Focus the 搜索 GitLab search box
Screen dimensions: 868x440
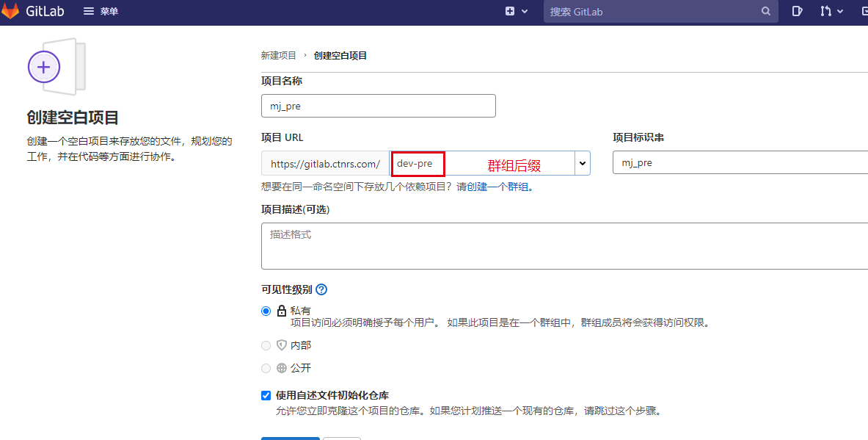click(x=660, y=12)
